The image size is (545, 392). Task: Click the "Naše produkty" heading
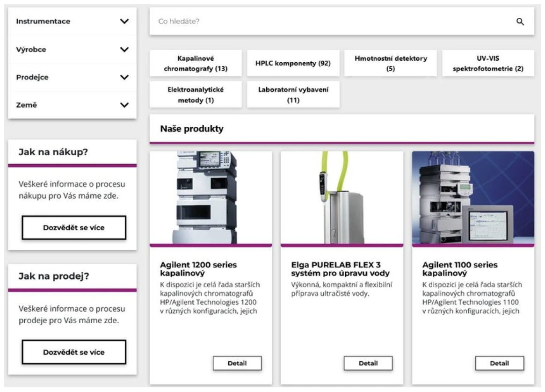[192, 129]
